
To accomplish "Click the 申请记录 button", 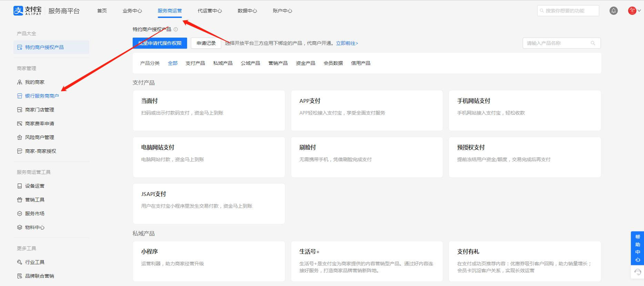I will (x=206, y=43).
